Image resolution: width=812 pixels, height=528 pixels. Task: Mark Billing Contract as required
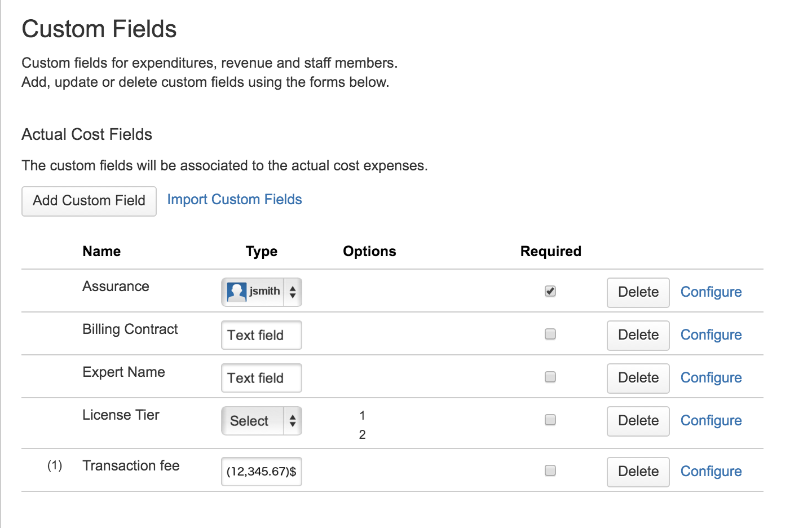click(550, 334)
